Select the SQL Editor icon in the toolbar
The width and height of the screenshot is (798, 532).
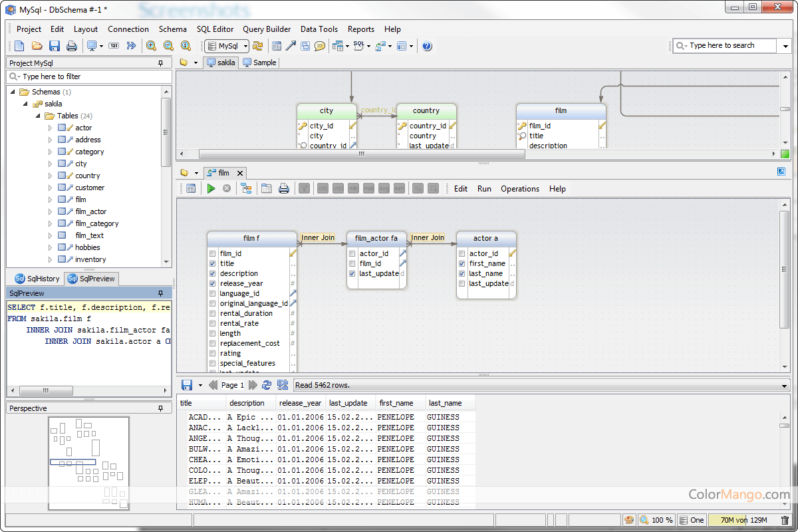tap(358, 46)
